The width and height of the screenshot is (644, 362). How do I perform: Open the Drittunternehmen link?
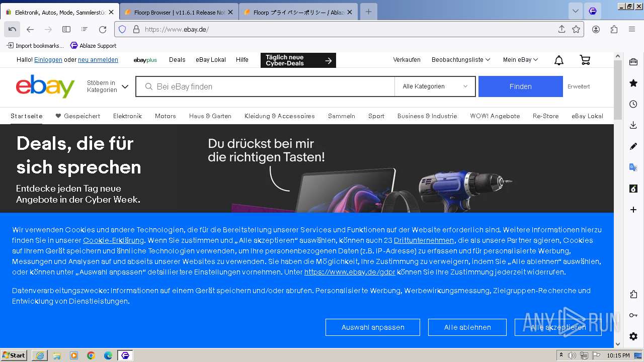(x=424, y=240)
